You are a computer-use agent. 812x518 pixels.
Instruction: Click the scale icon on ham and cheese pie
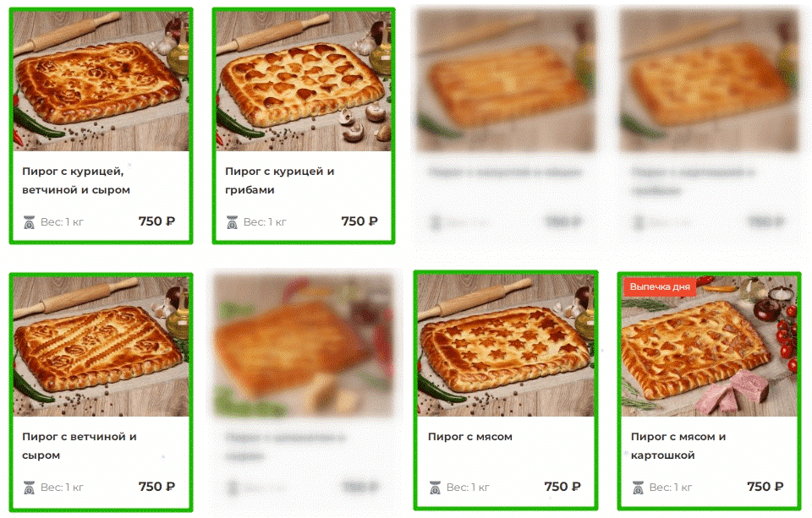tap(29, 488)
